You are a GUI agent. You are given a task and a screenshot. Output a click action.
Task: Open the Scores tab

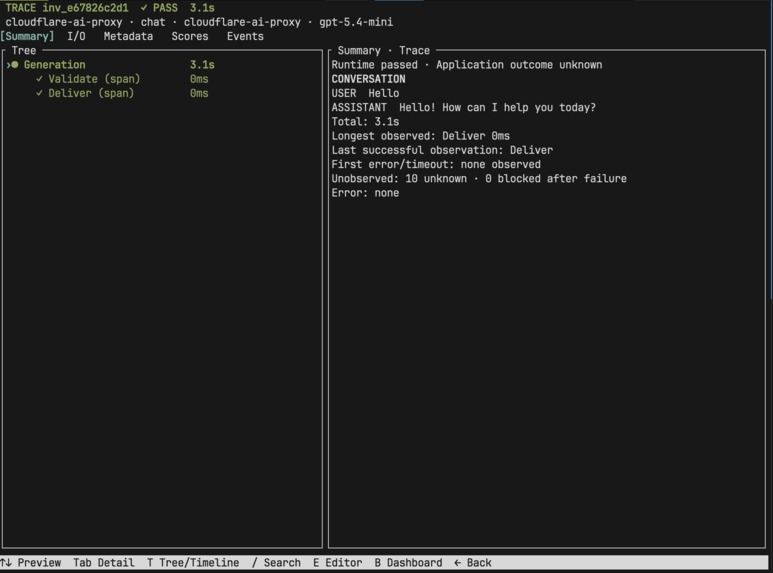(x=190, y=36)
